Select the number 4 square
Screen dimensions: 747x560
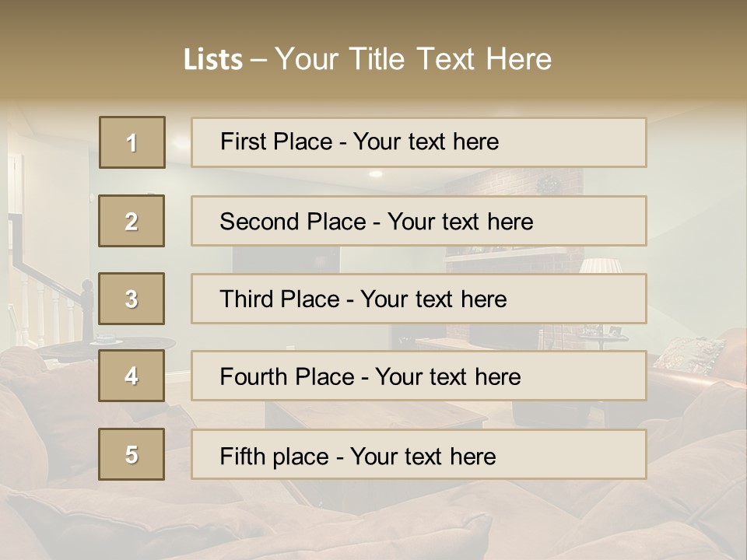click(x=132, y=376)
